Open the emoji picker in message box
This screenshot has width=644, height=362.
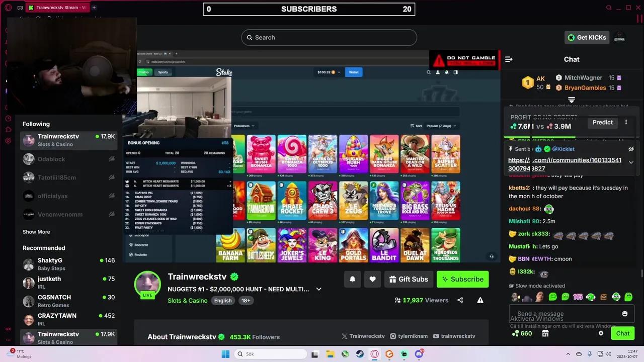625,314
